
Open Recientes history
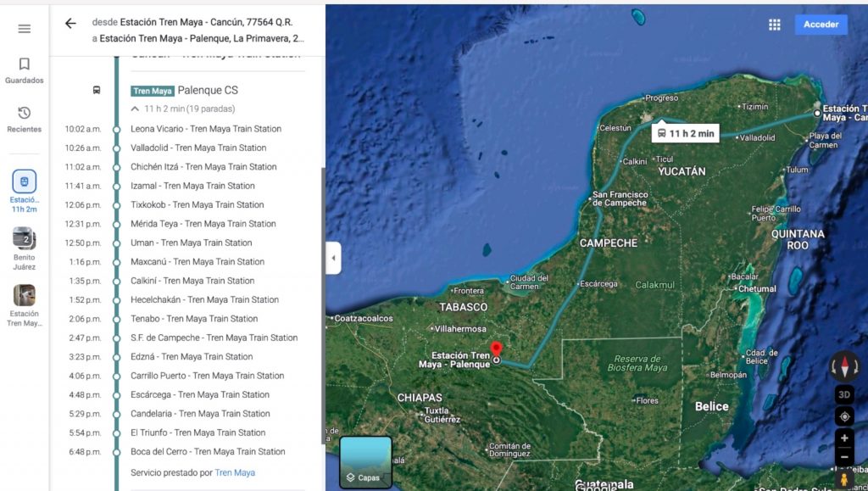tap(25, 120)
